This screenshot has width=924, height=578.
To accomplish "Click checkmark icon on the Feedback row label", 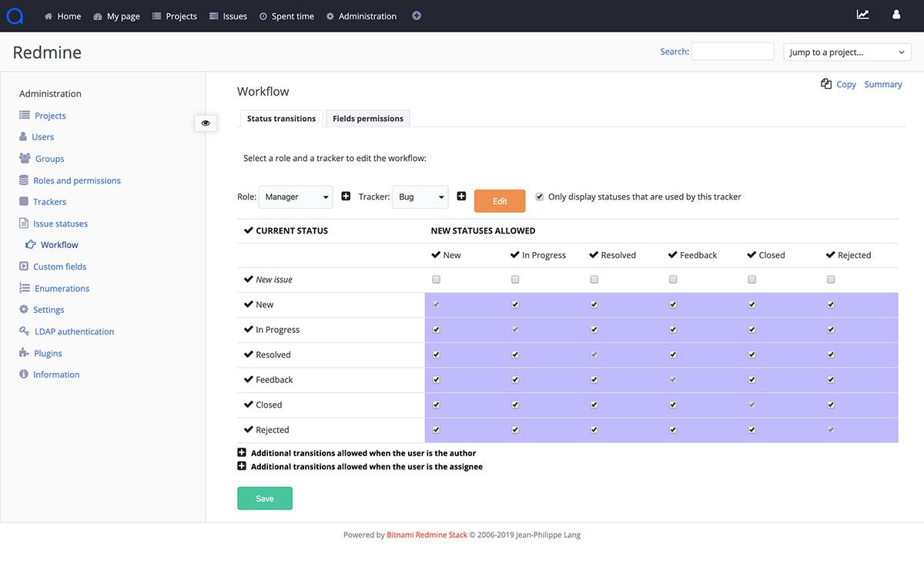I will point(248,379).
